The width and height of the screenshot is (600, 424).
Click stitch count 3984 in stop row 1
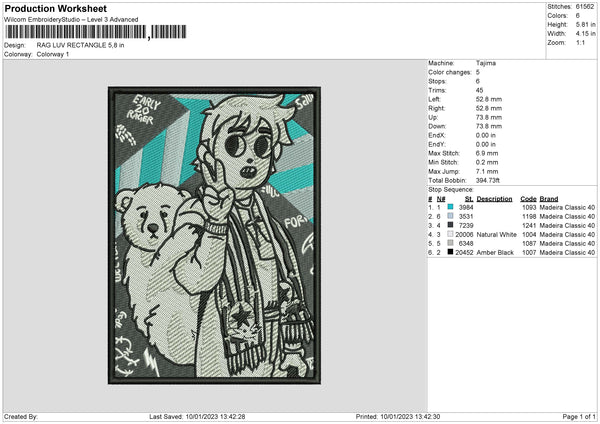pyautogui.click(x=466, y=207)
